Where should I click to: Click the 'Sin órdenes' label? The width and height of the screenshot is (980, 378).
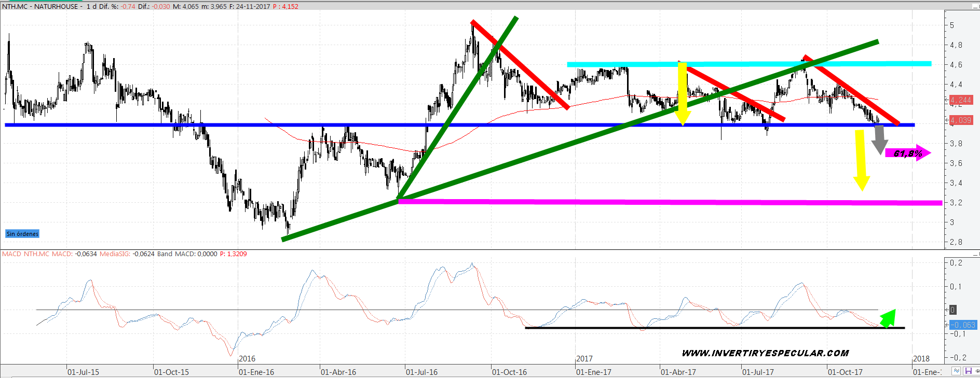[22, 234]
